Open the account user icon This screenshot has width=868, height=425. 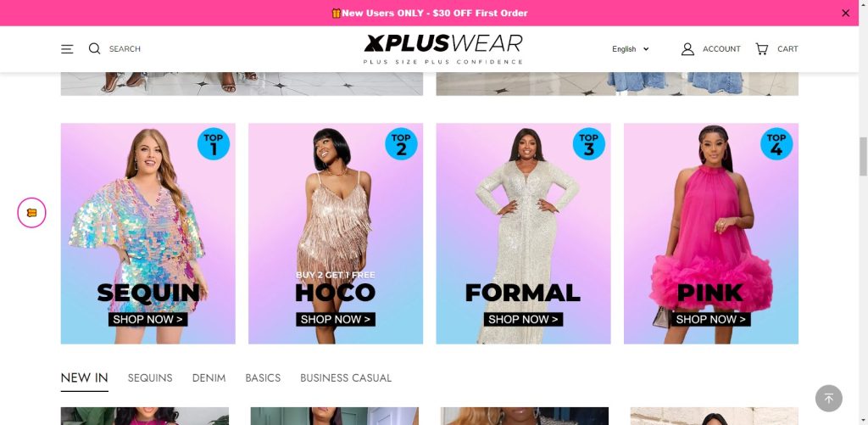pyautogui.click(x=687, y=48)
